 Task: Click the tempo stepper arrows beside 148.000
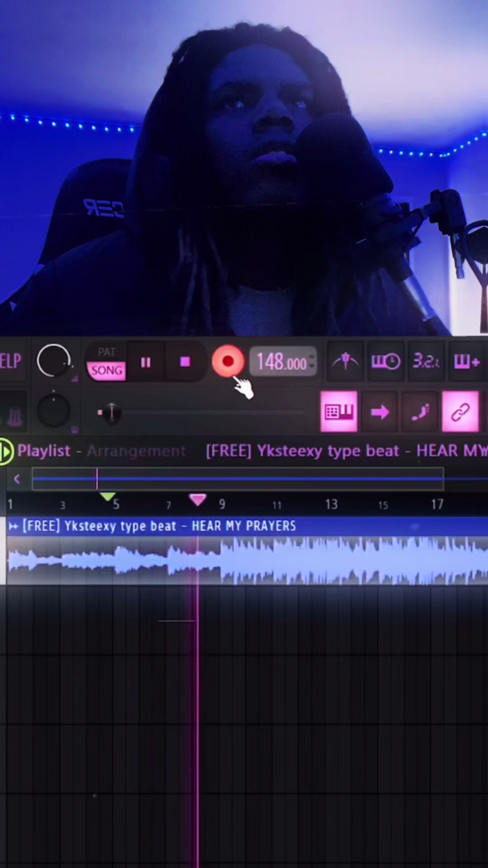point(312,362)
